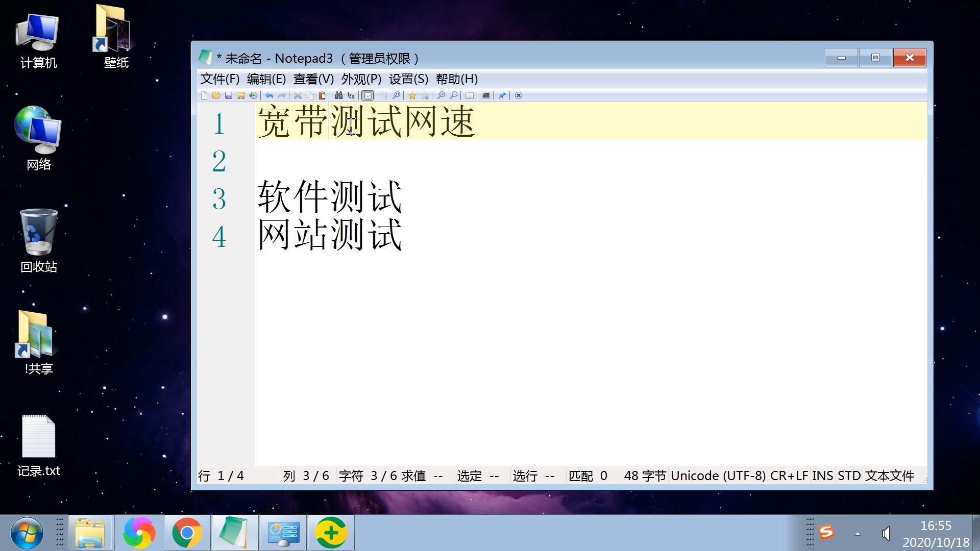Place the cursor on line 3 text 软件测试
The image size is (980, 551).
pos(330,197)
